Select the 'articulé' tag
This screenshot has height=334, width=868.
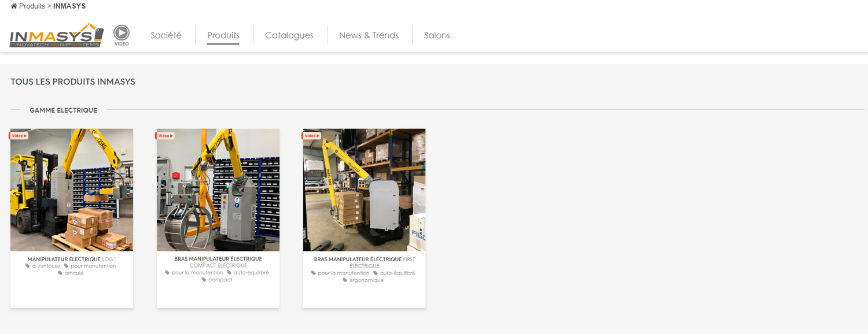(x=71, y=273)
